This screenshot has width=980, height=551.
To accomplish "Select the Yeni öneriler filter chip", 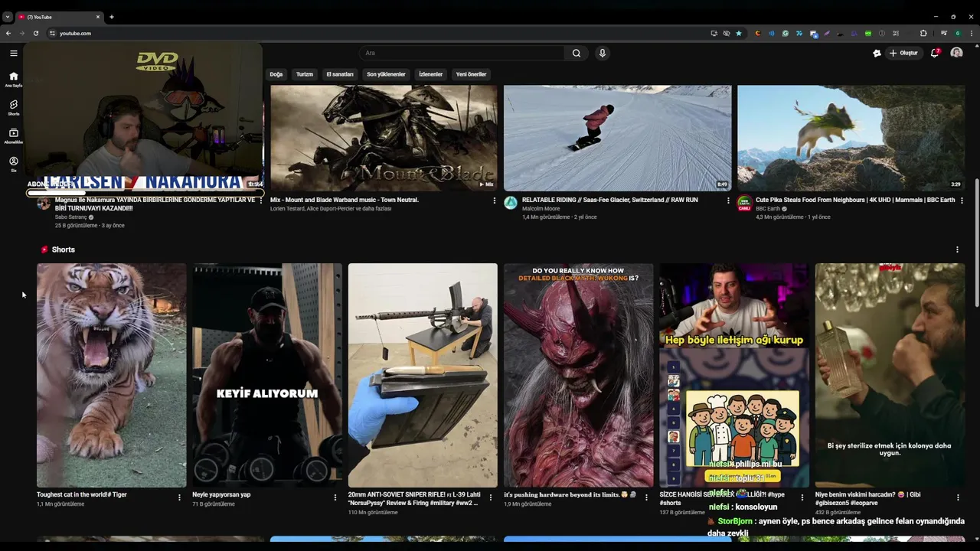I will 471,74.
